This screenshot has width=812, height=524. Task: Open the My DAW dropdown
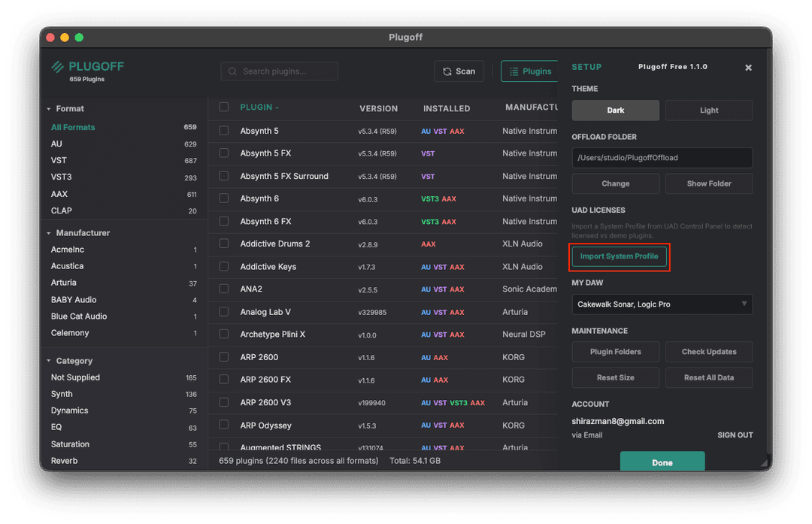pyautogui.click(x=662, y=304)
